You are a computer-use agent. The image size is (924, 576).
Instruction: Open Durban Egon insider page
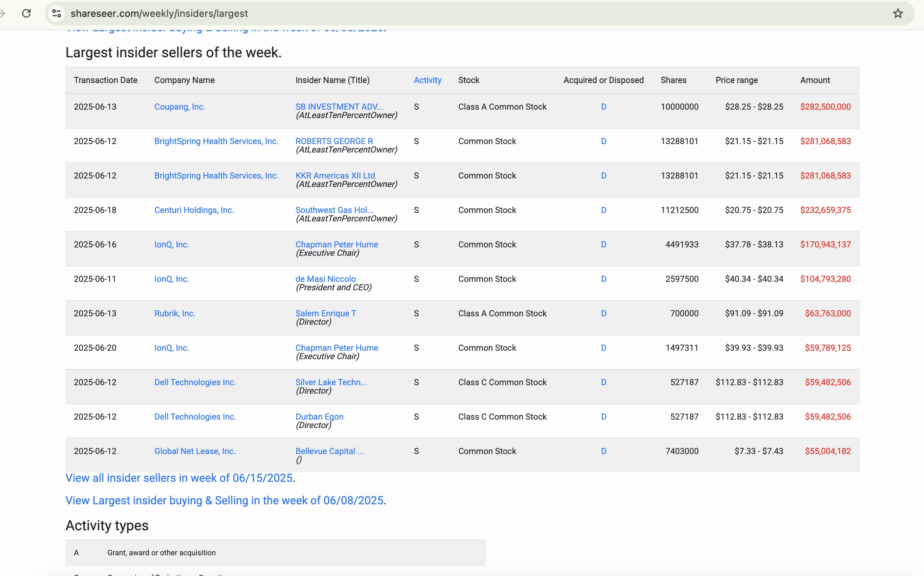(x=319, y=416)
